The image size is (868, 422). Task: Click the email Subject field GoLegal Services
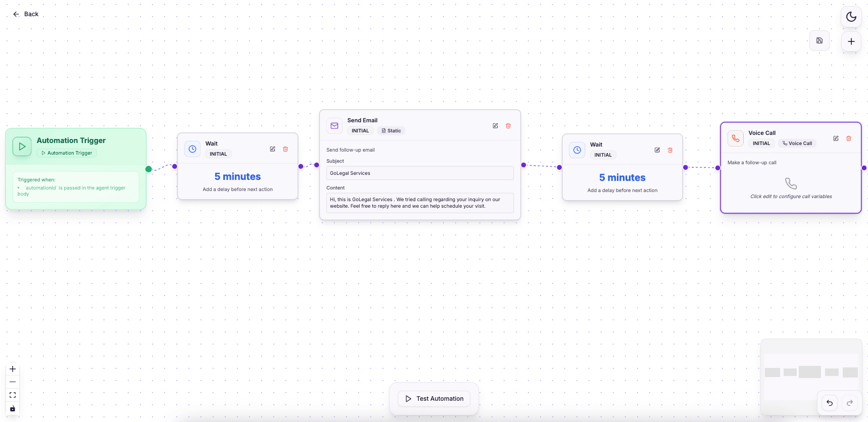pyautogui.click(x=420, y=173)
